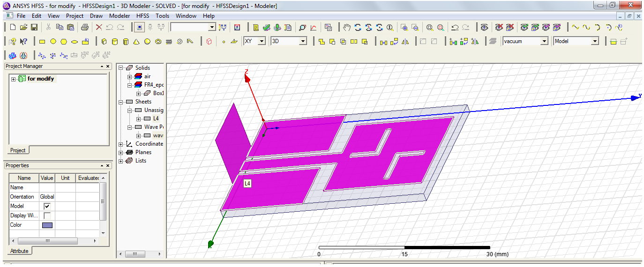Open the 3D movement mode dropdown
The image size is (644, 267).
pyautogui.click(x=303, y=41)
